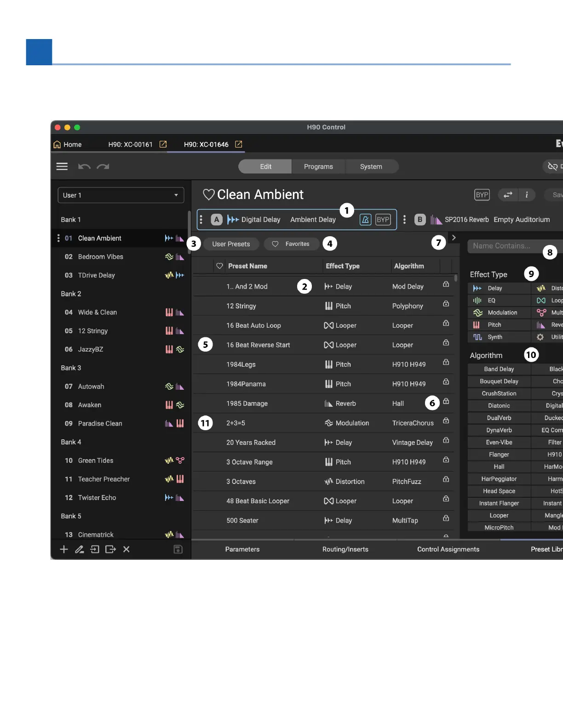Click the undo arrow icon

tap(84, 166)
